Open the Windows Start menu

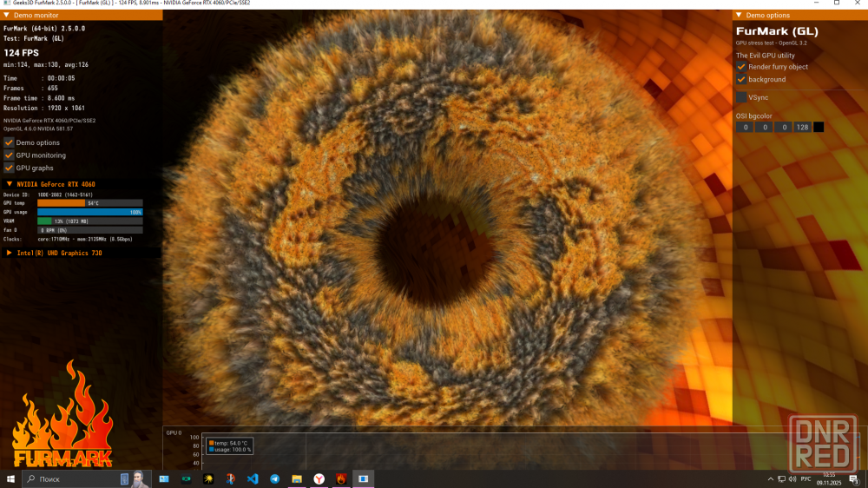(11, 478)
